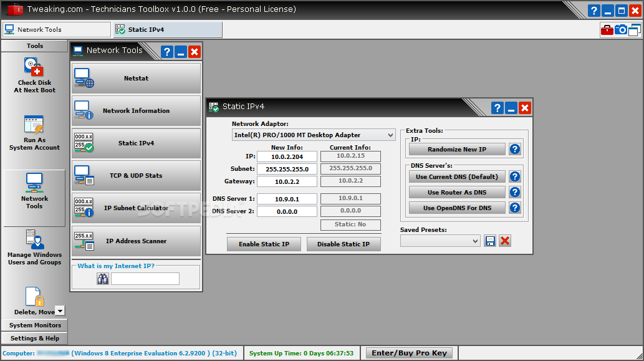Click the New Info Subnet field
Image resolution: width=644 pixels, height=361 pixels.
click(x=287, y=169)
